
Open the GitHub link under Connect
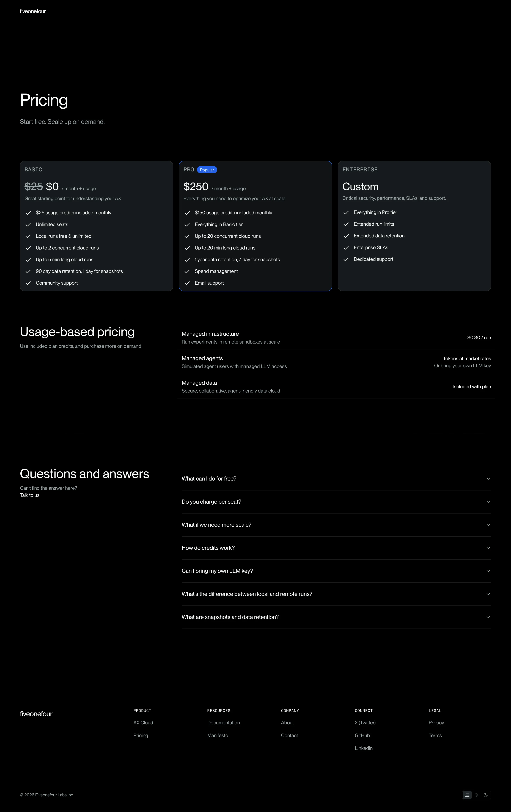point(362,736)
